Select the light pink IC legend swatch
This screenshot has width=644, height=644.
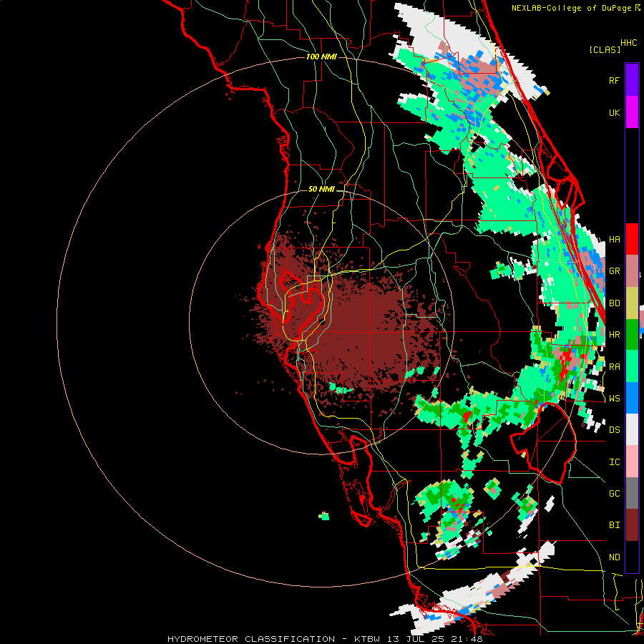pyautogui.click(x=632, y=462)
